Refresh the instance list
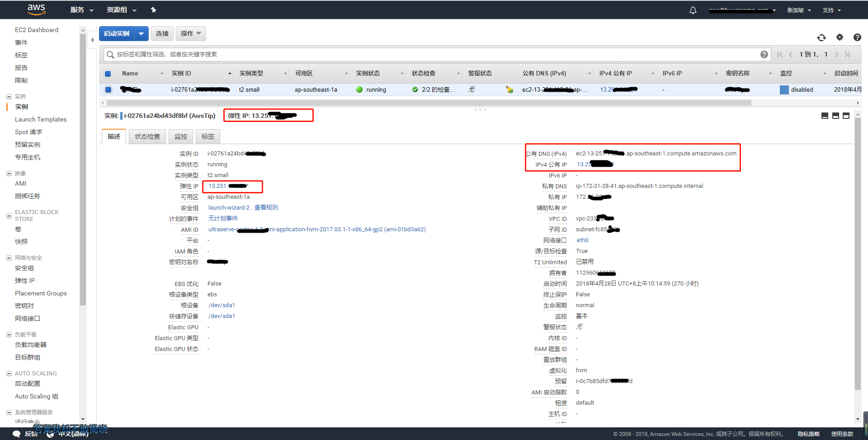The image size is (868, 440). [x=821, y=37]
